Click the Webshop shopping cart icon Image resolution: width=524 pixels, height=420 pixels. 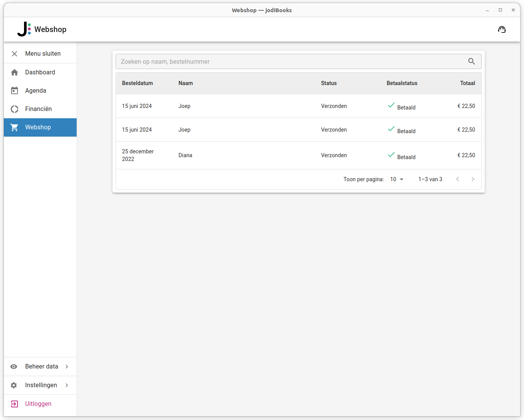[x=14, y=127]
